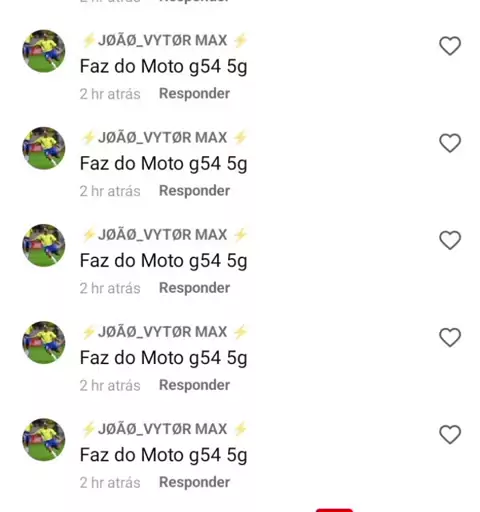Screen dimensions: 480x512
Task: Click Responder under the second comment
Action: point(194,191)
